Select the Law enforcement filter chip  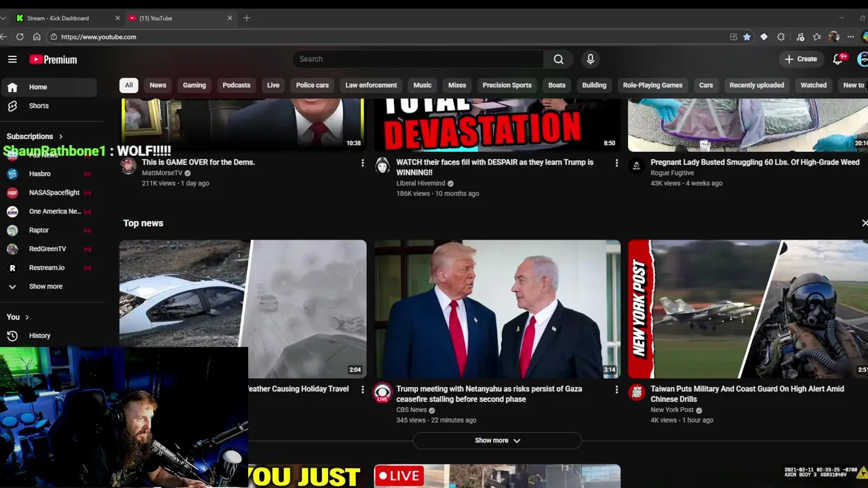pyautogui.click(x=371, y=85)
